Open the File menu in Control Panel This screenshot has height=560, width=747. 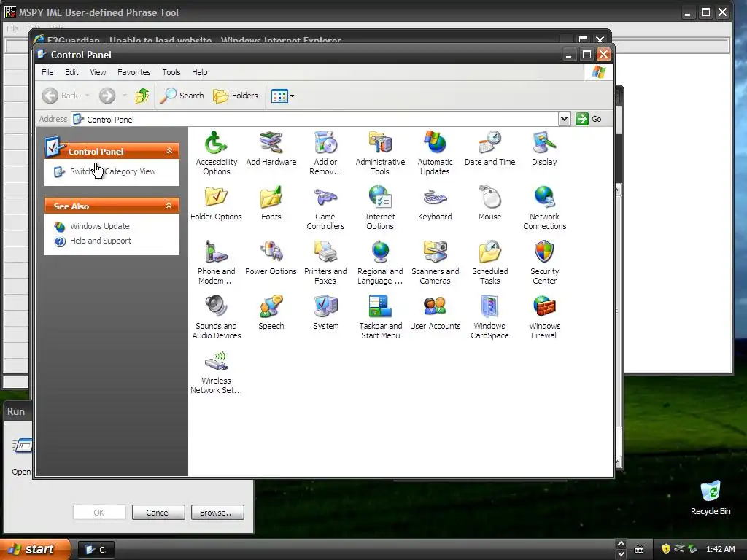click(47, 72)
